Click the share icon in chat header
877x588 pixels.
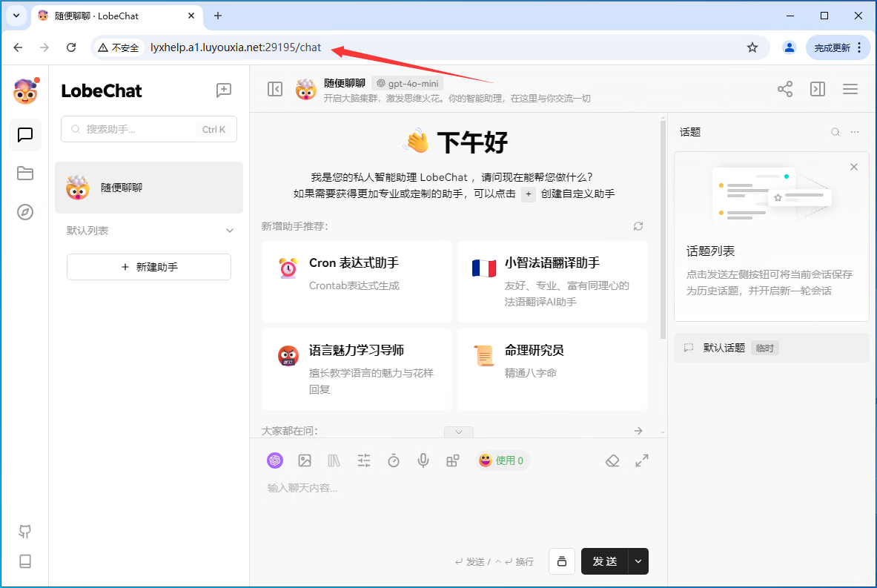(x=785, y=89)
